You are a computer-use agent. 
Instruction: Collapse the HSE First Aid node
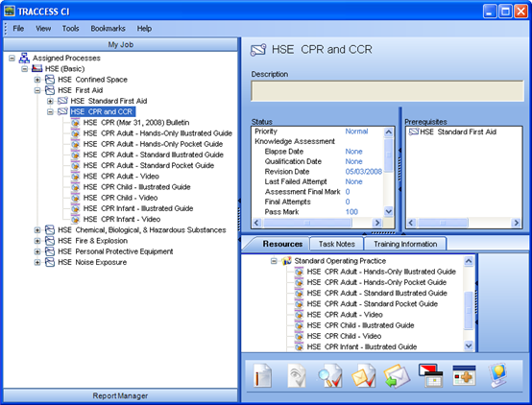click(37, 90)
